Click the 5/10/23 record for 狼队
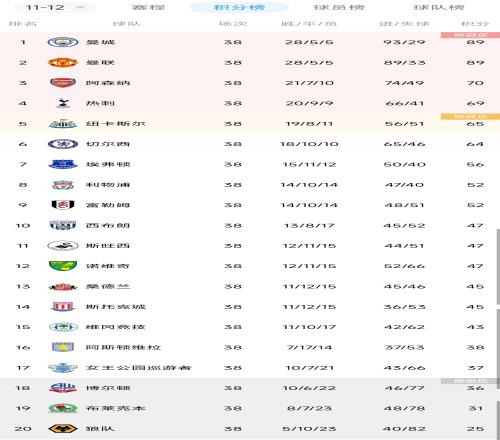The height and width of the screenshot is (440, 500). (309, 429)
